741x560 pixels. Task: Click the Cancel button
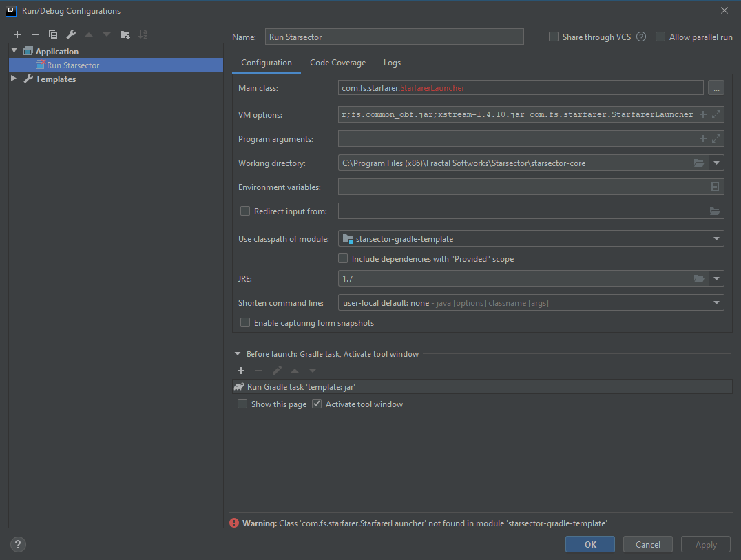point(648,544)
